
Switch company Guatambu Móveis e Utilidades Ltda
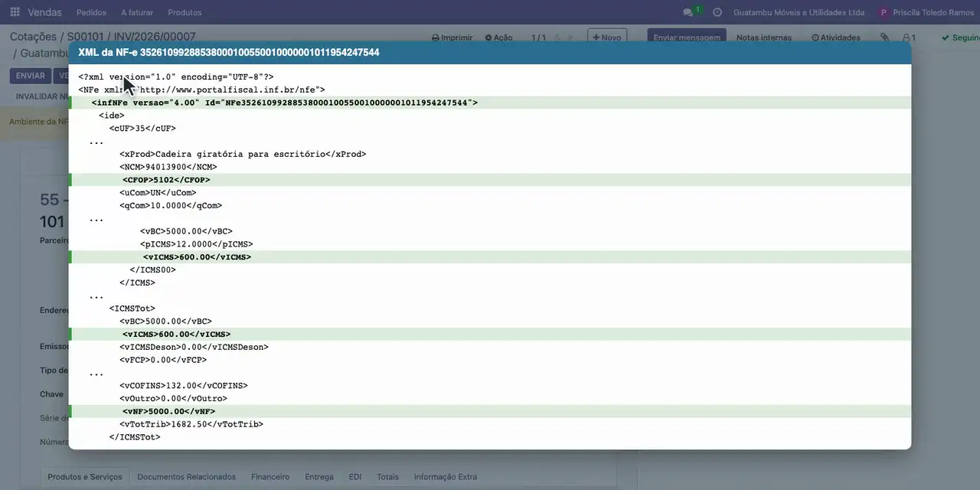click(x=799, y=12)
